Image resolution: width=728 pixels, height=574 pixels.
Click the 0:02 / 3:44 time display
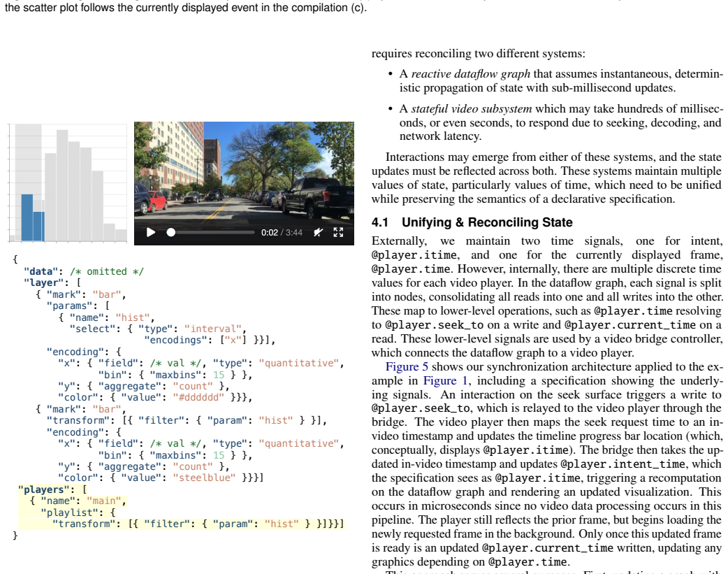click(x=282, y=232)
